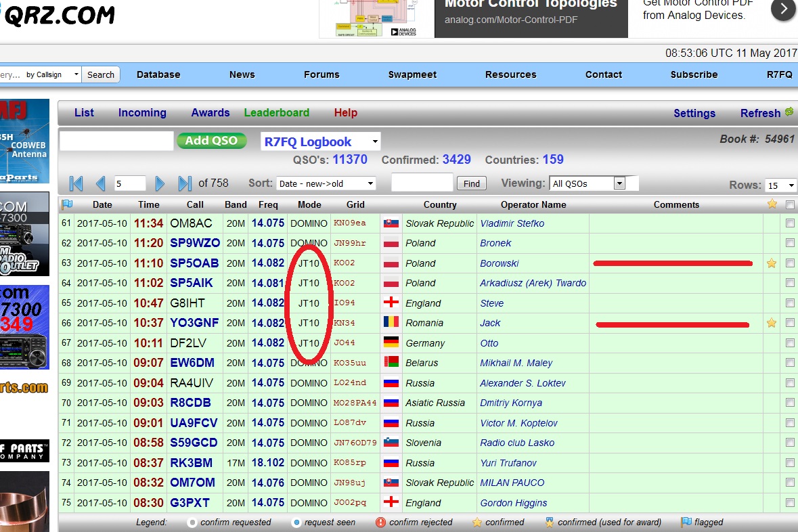This screenshot has width=798, height=532.
Task: Check the box for OM8AC row
Action: point(790,223)
